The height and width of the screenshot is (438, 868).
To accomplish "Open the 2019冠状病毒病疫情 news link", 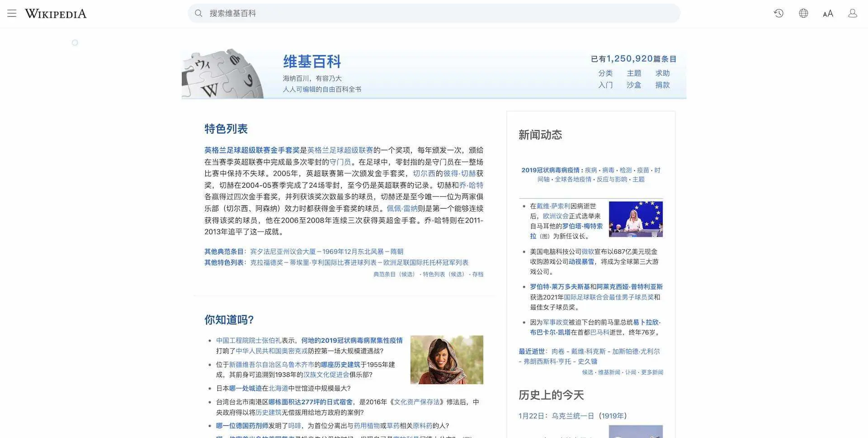I will [550, 170].
